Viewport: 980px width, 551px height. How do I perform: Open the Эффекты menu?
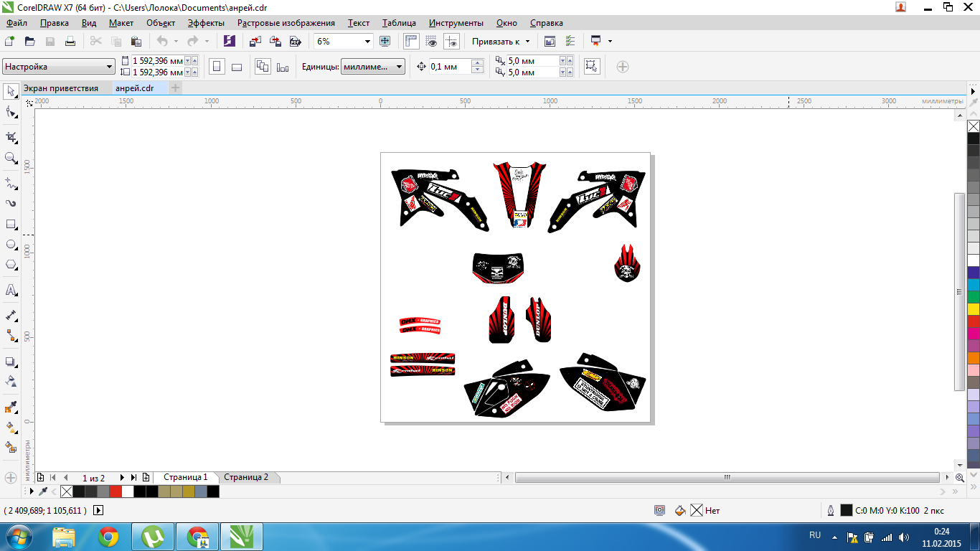(x=206, y=23)
